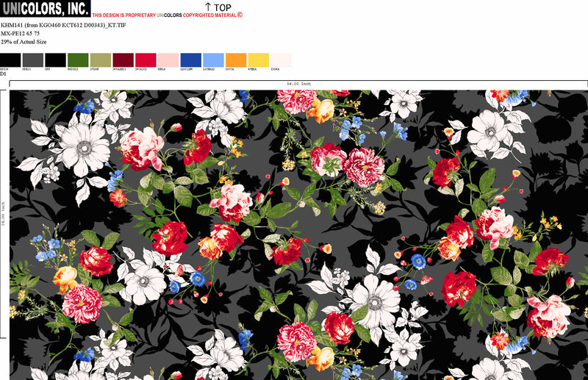The image size is (588, 380).
Task: Pick the dark green color swatch
Action: tap(78, 60)
